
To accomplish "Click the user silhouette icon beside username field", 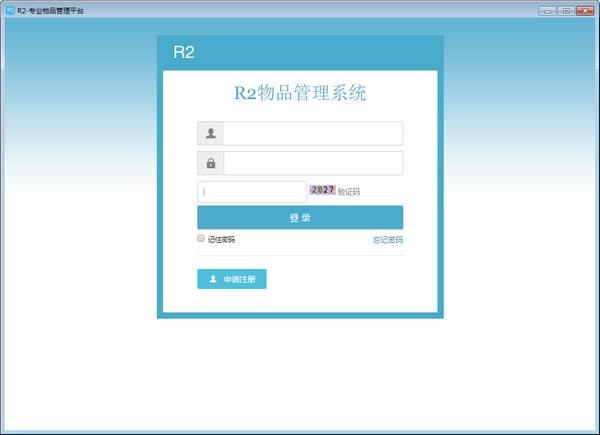I will [x=211, y=133].
